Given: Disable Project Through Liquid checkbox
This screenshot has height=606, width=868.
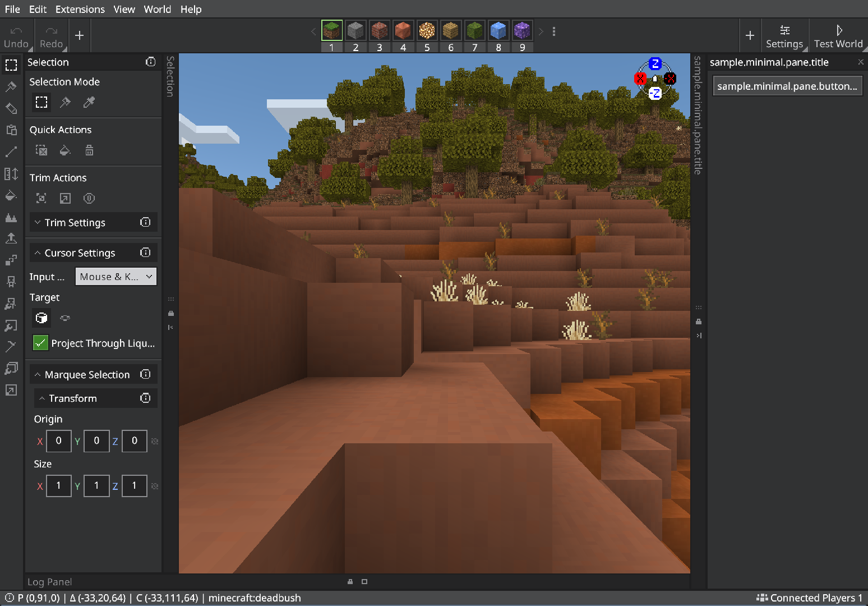Looking at the screenshot, I should [40, 343].
